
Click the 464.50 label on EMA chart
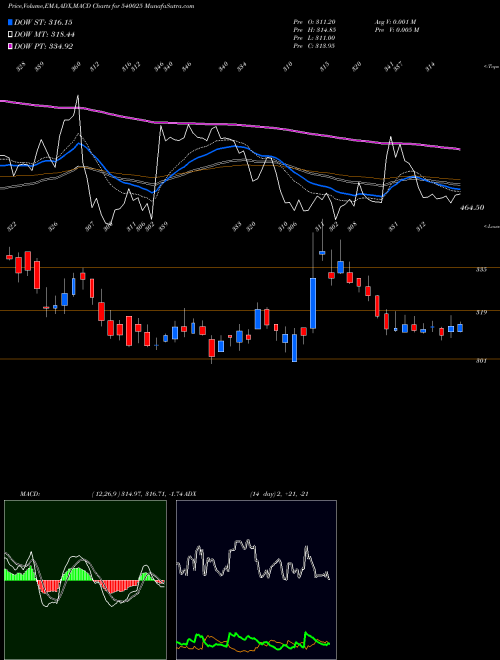472,208
